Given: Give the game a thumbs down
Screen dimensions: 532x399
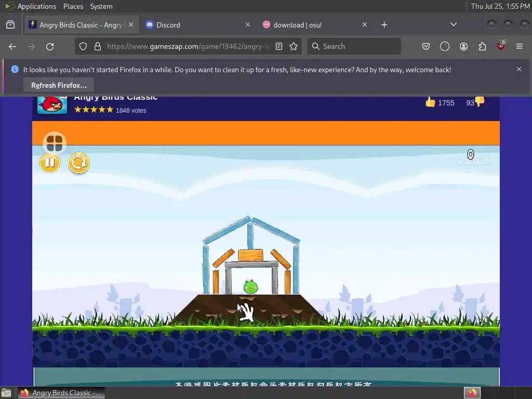Looking at the screenshot, I should point(480,102).
